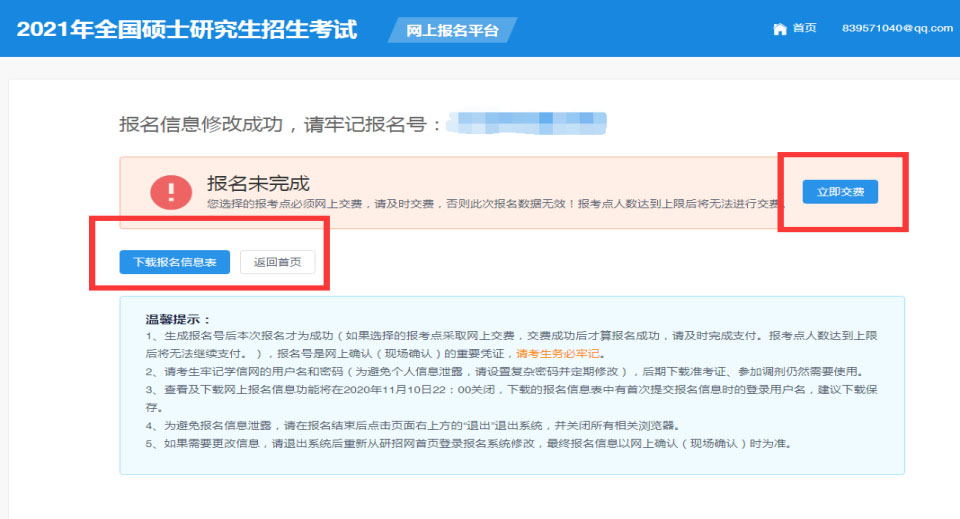Click the 2021年全国硕士研究生招生考试 site title

pyautogui.click(x=187, y=29)
